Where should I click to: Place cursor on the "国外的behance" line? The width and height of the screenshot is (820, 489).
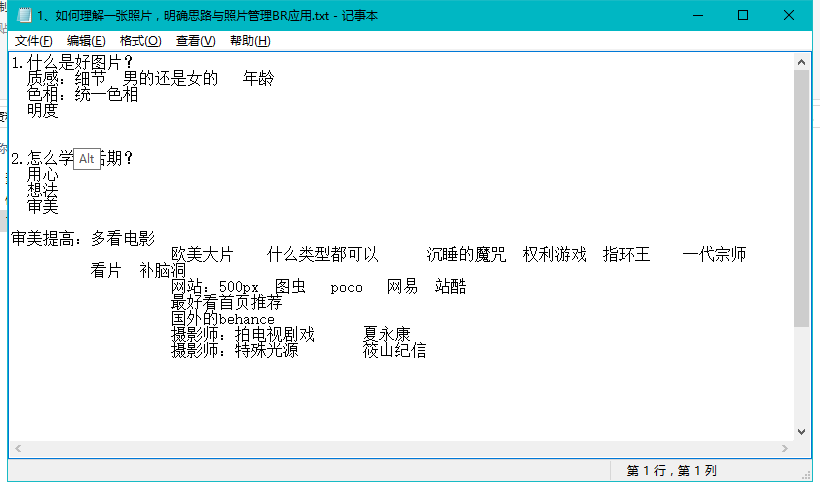pyautogui.click(x=222, y=319)
